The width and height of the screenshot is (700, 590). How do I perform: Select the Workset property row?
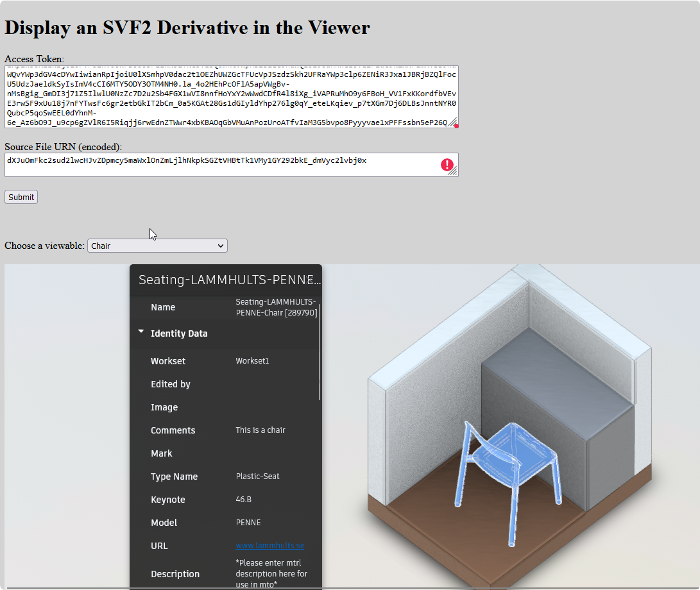pyautogui.click(x=225, y=361)
